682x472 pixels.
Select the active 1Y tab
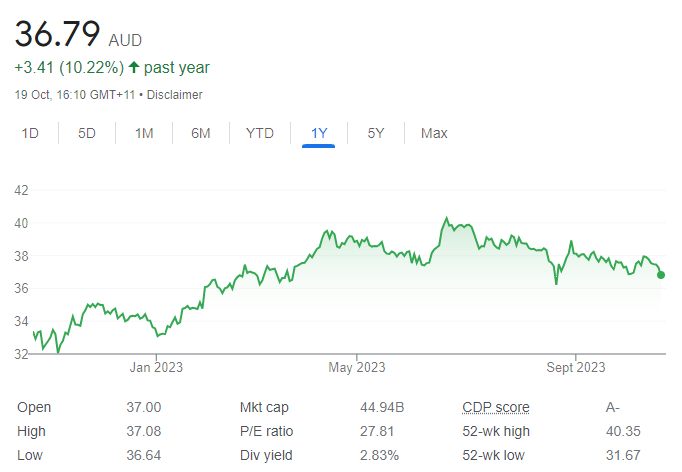[x=319, y=133]
